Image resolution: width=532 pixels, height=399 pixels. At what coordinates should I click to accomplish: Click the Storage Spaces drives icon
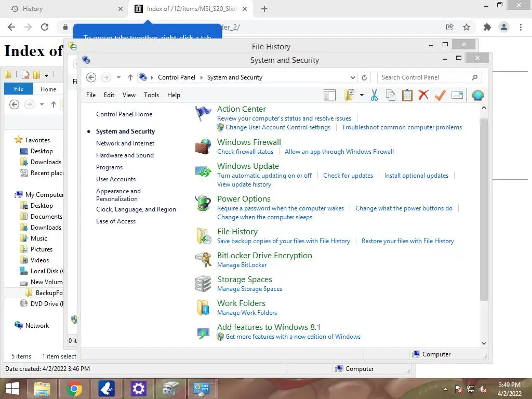click(x=203, y=284)
